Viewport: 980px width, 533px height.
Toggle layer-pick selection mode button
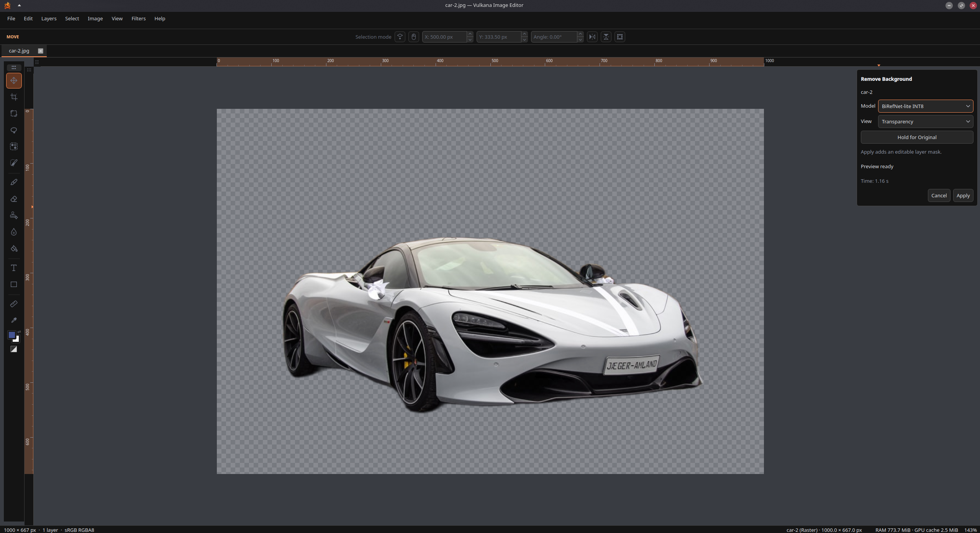[400, 37]
